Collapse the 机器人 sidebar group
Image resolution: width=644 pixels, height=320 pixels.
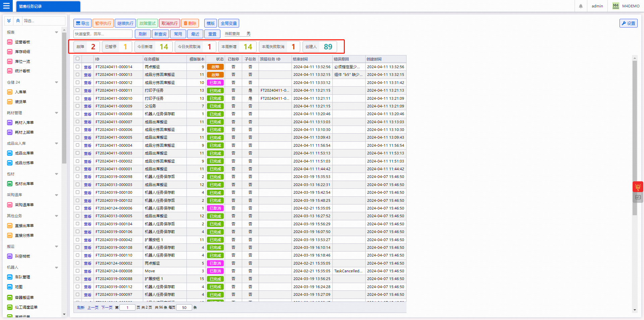[56, 268]
